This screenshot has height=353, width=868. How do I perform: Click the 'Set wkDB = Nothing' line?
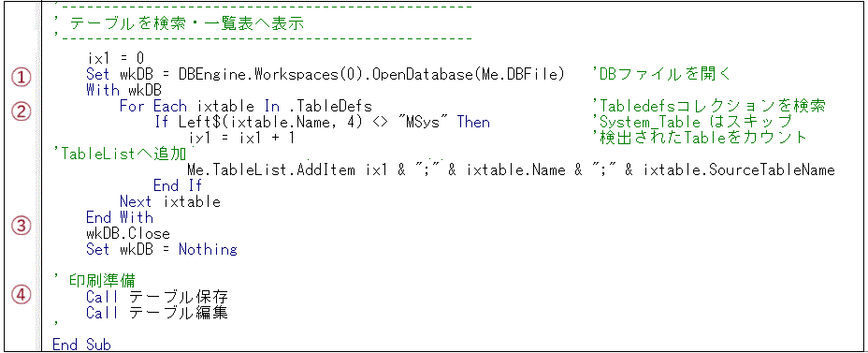162,249
